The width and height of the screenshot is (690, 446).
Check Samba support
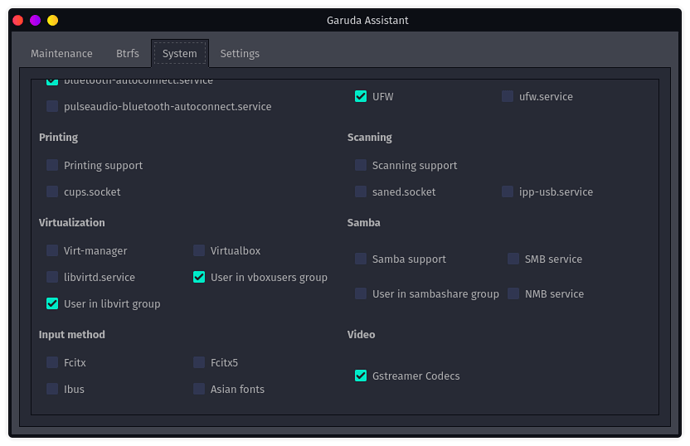point(360,259)
